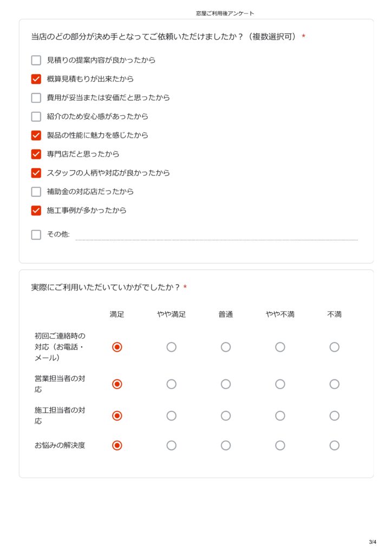392x555 pixels.
Task: Select 紹介のため安心感があったから checkbox
Action: [x=36, y=117]
